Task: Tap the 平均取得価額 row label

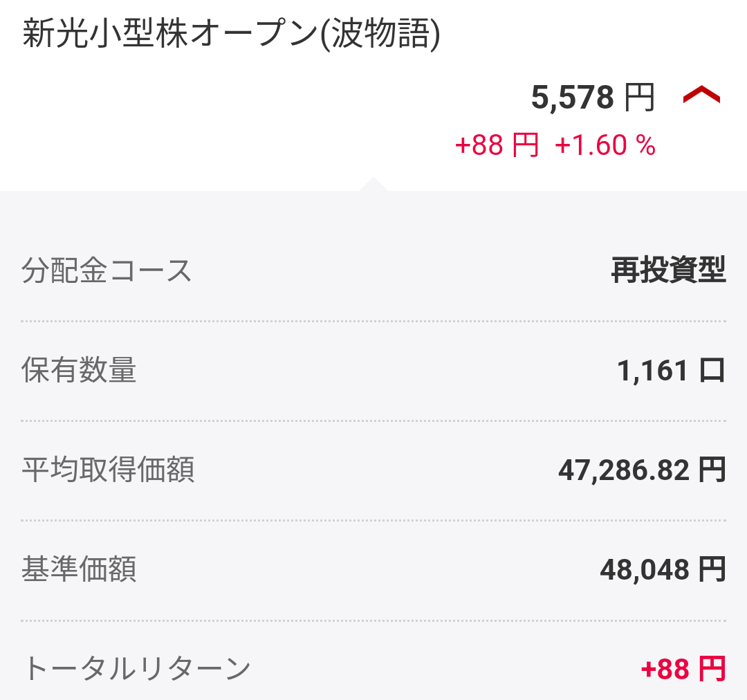Action: (108, 470)
